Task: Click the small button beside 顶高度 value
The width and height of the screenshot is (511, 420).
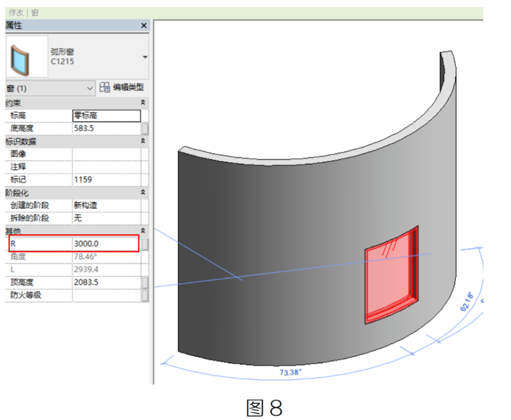Action: 145,282
